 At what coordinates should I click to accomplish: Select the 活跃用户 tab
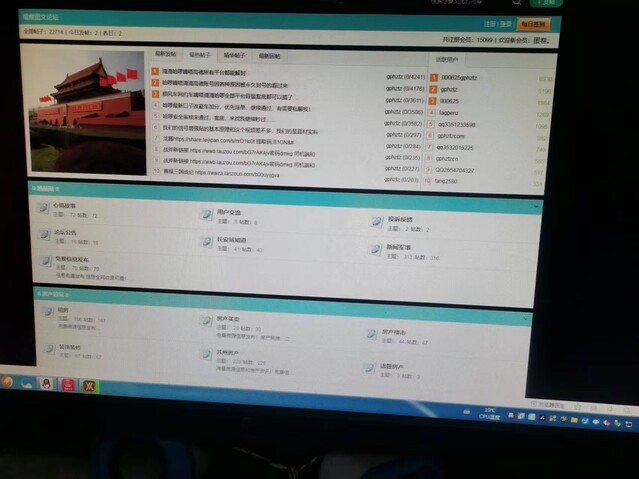point(447,60)
